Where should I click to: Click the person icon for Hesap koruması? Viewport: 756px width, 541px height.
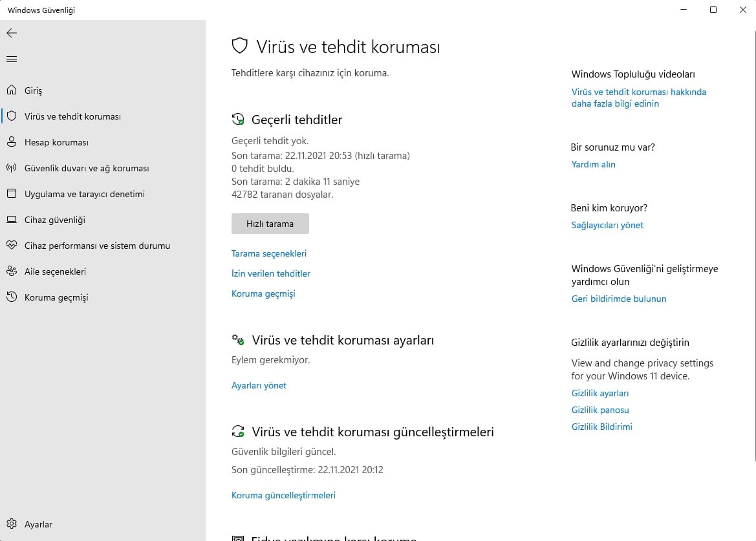point(12,142)
